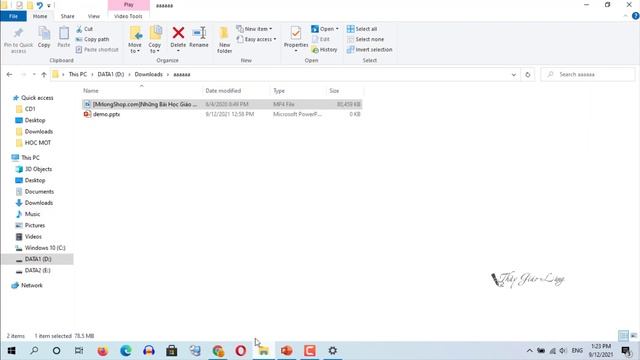
Task: Select the Play contextual tab header
Action: click(129, 5)
